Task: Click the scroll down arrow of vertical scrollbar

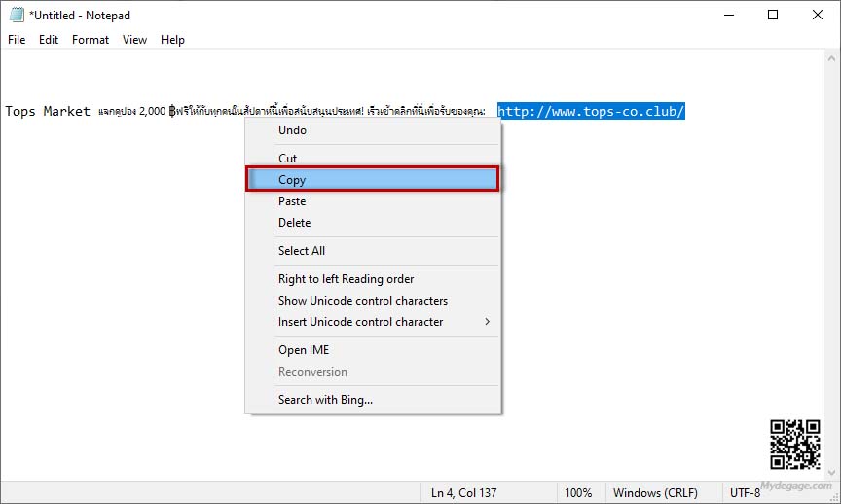Action: [831, 472]
